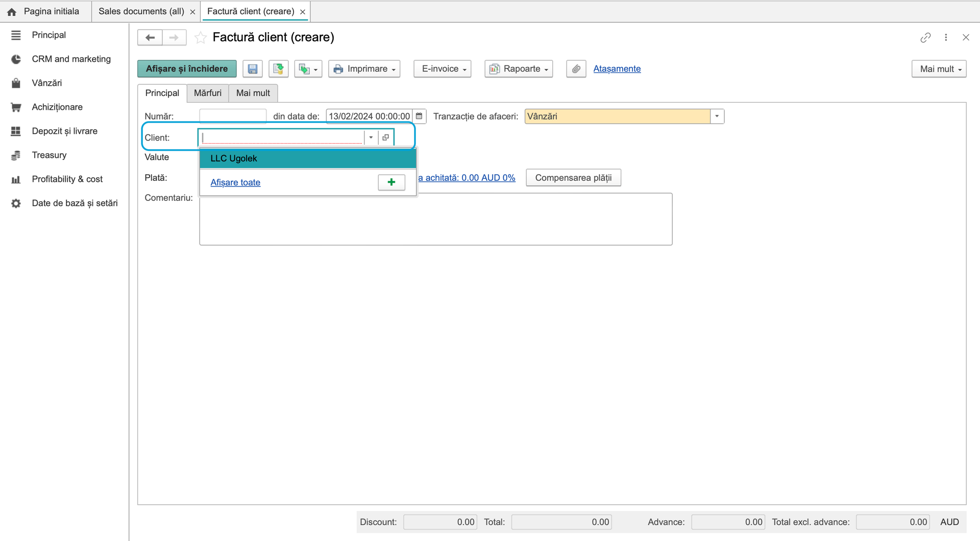Viewport: 980px width, 541px height.
Task: Click the open-form icon in Client field
Action: pyautogui.click(x=386, y=137)
